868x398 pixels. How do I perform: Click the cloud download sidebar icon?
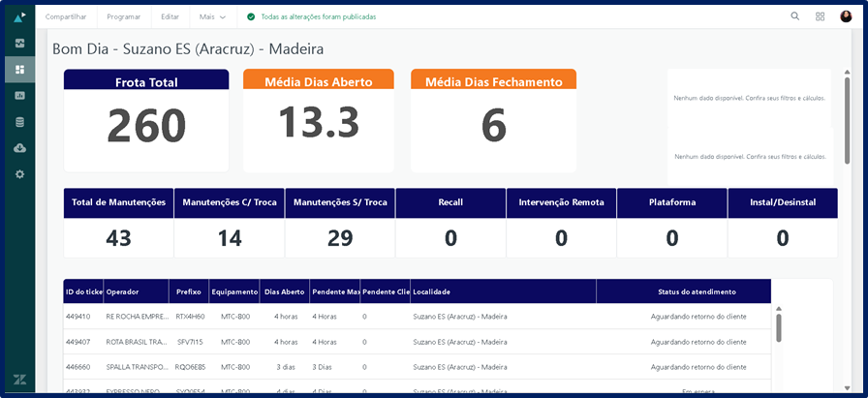19,148
